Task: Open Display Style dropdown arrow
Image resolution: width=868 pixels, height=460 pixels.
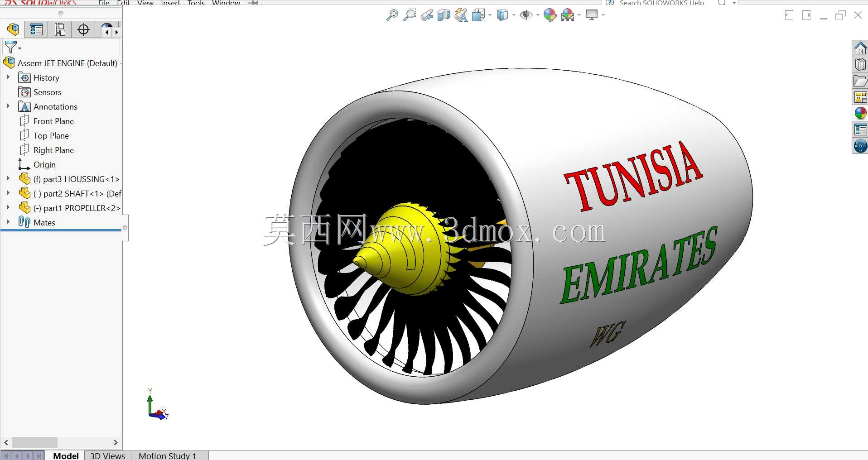Action: [514, 15]
